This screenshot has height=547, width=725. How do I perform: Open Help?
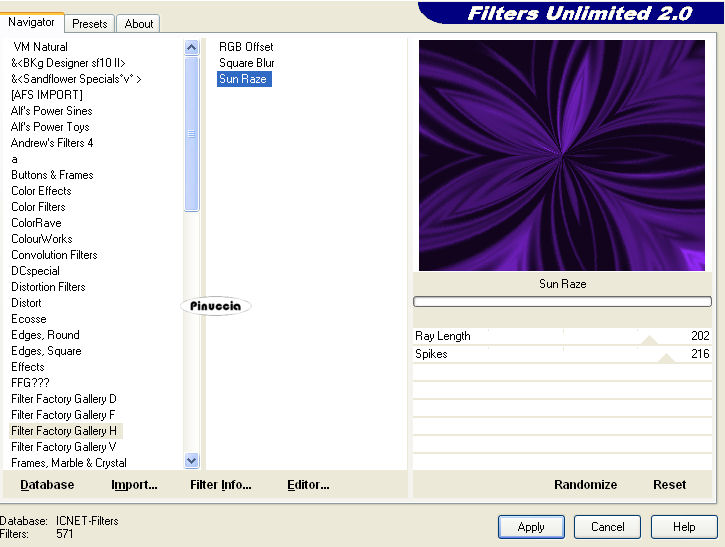684,527
